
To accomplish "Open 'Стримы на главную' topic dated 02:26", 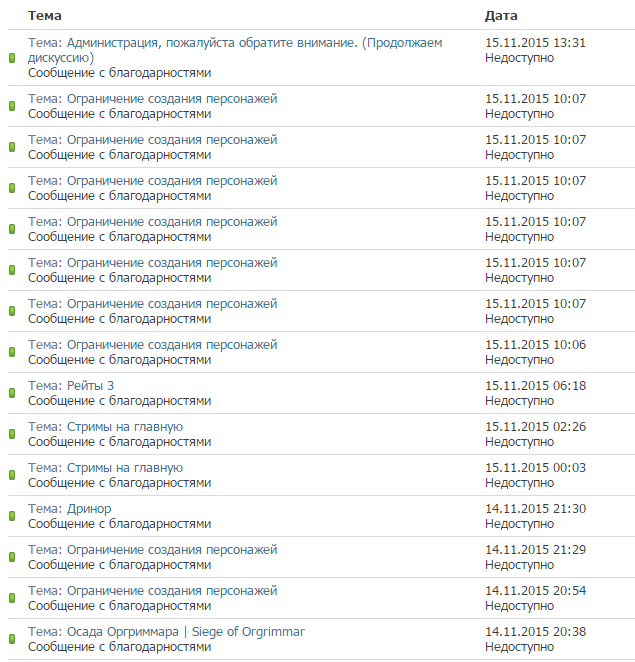I will click(x=125, y=426).
